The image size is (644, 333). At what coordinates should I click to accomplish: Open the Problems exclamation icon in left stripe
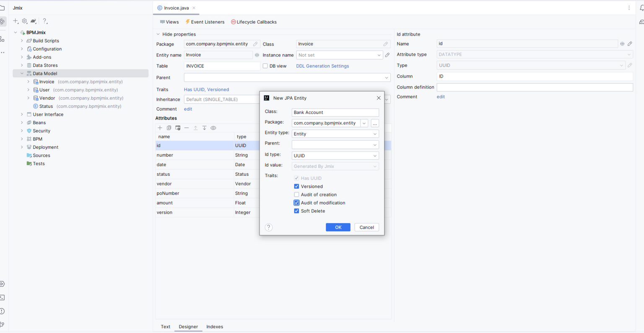tap(2, 311)
